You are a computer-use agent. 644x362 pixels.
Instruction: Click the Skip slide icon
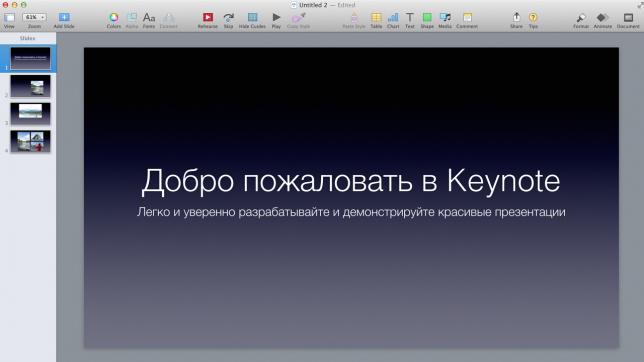(x=228, y=17)
